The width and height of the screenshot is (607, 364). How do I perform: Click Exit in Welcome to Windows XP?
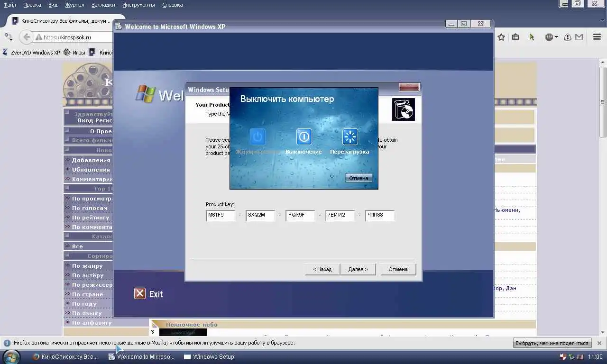pos(156,294)
